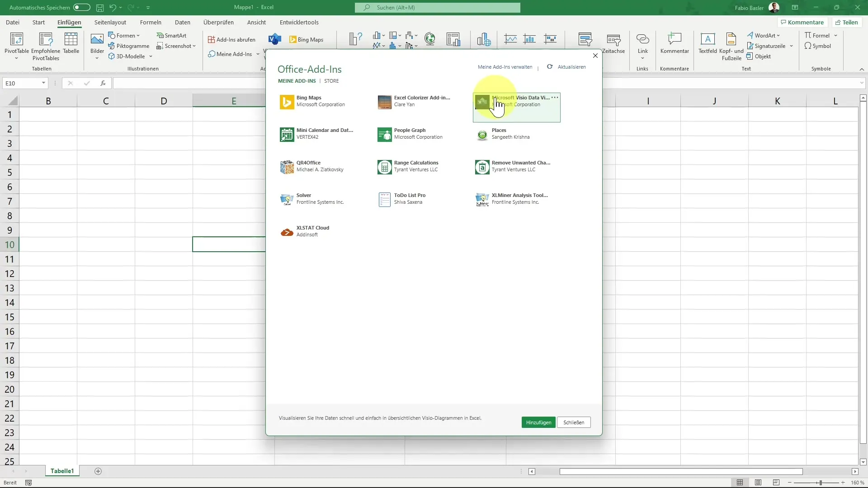Open options dots on Visio Data Visualizer

point(555,97)
